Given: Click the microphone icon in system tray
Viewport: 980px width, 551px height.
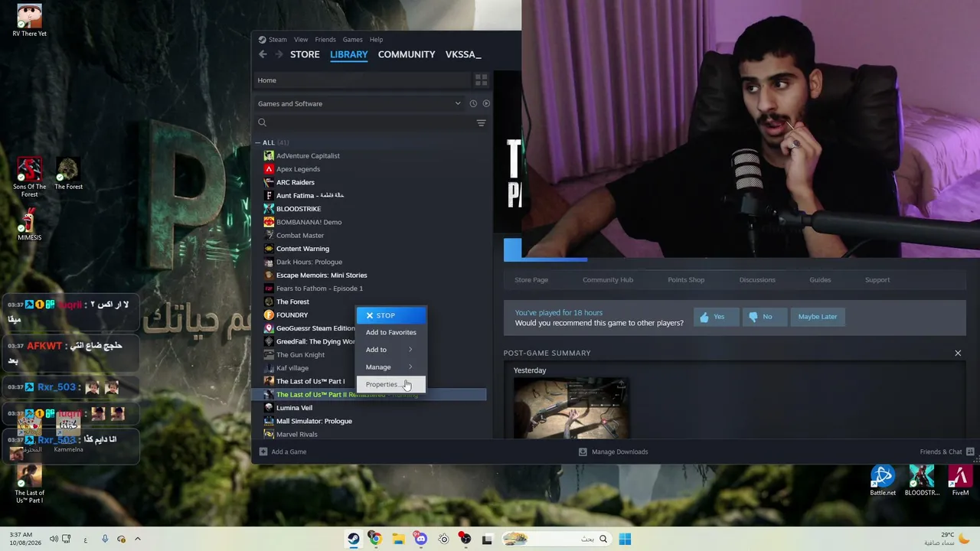Looking at the screenshot, I should tap(105, 539).
